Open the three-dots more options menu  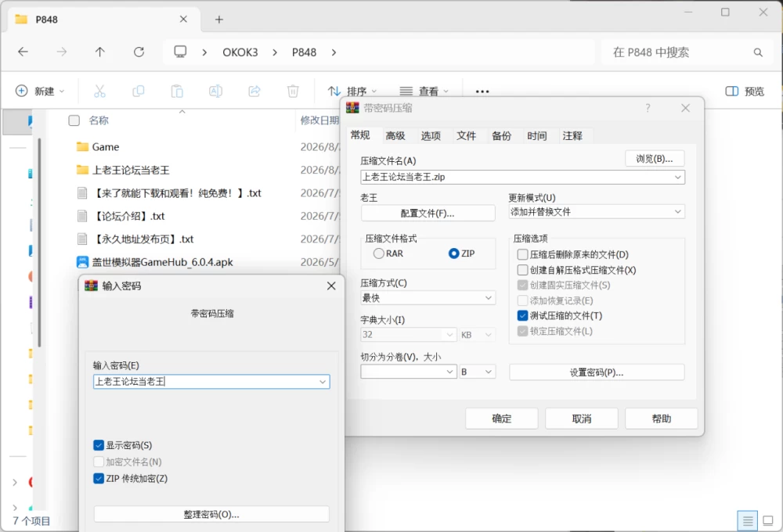482,92
